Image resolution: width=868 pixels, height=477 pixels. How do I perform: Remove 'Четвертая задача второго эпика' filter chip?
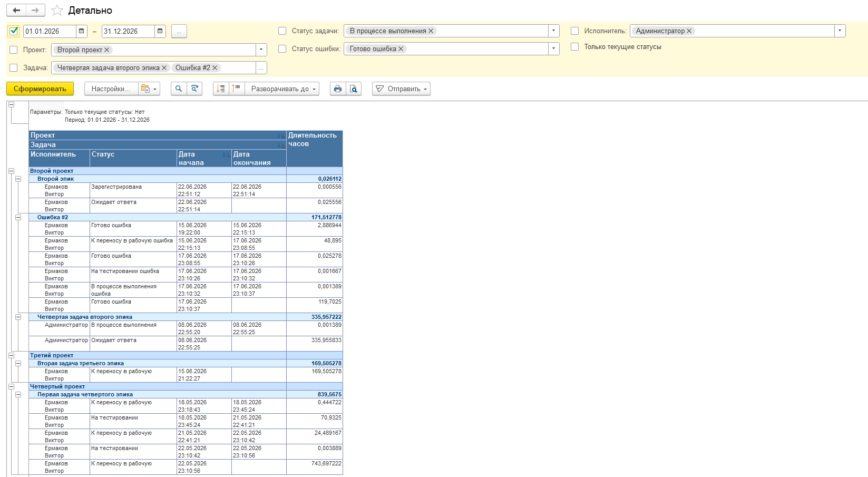(164, 67)
